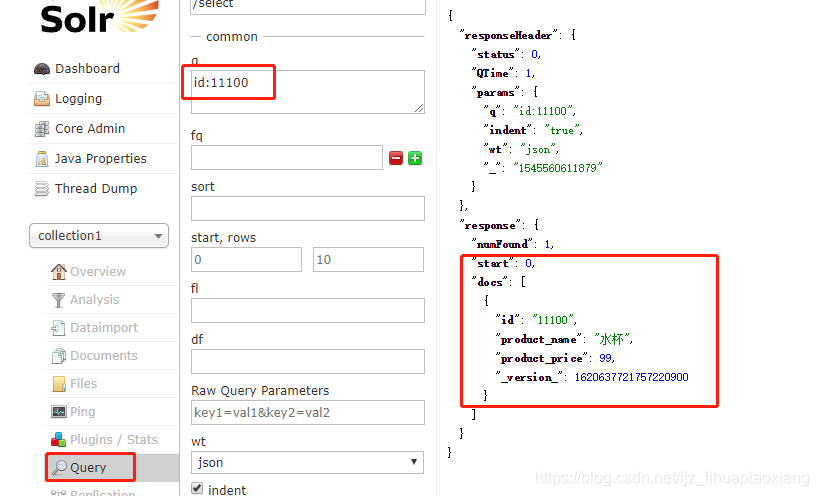
Task: Click the "indent" param value "true"
Action: [562, 130]
